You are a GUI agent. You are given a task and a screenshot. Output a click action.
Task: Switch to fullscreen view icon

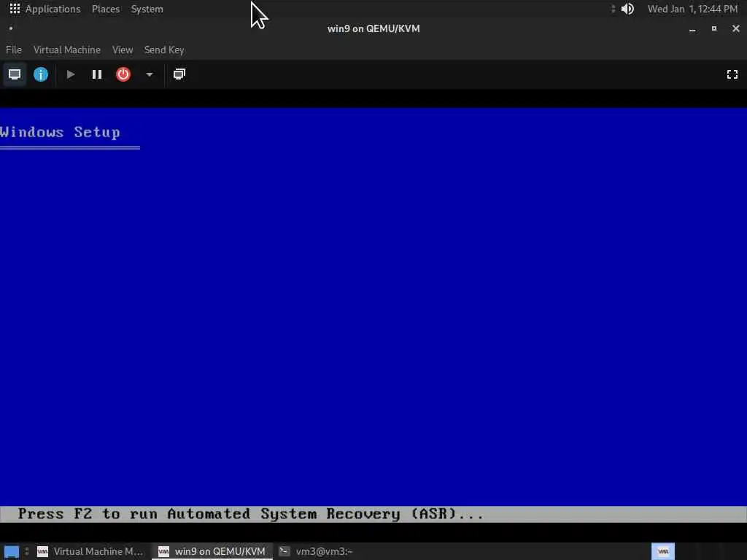(732, 74)
